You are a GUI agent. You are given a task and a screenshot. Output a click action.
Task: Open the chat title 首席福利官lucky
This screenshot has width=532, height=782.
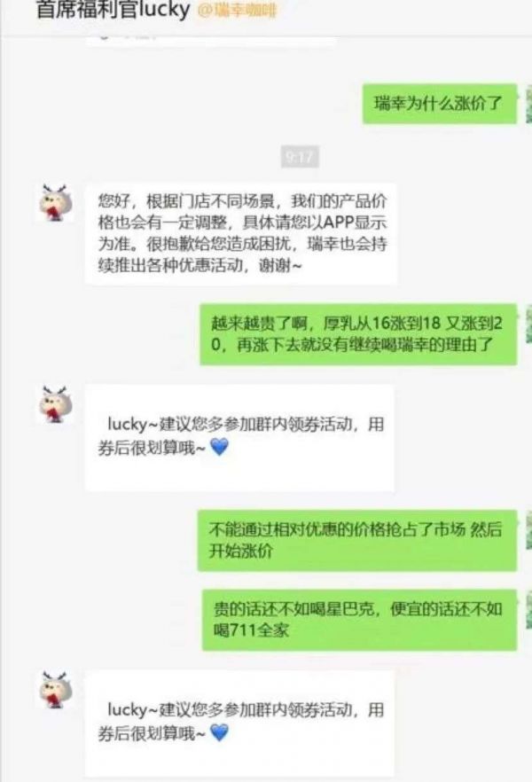pyautogui.click(x=113, y=10)
